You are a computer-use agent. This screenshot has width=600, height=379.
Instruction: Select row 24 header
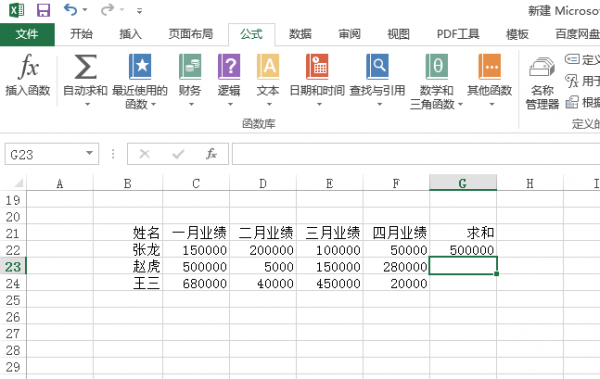(13, 283)
